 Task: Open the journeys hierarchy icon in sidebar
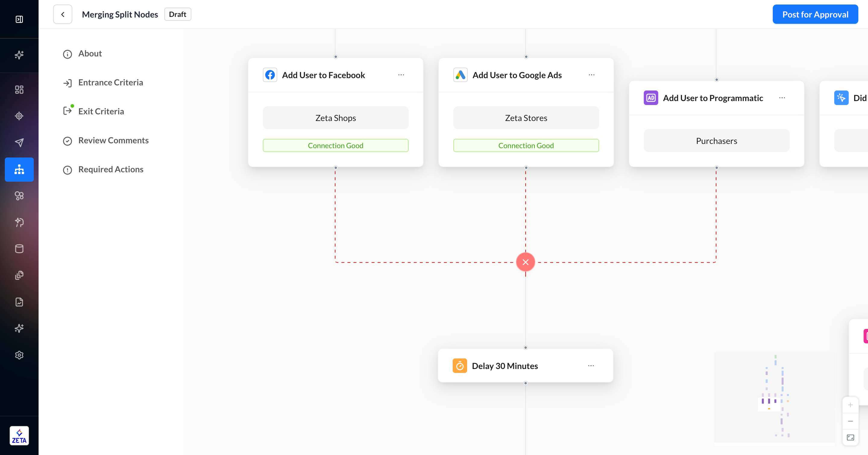point(19,169)
